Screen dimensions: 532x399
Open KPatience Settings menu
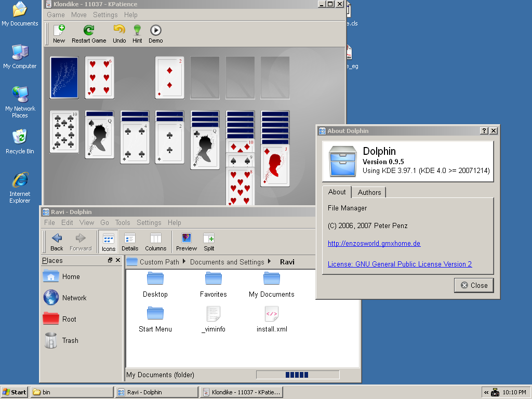[105, 15]
